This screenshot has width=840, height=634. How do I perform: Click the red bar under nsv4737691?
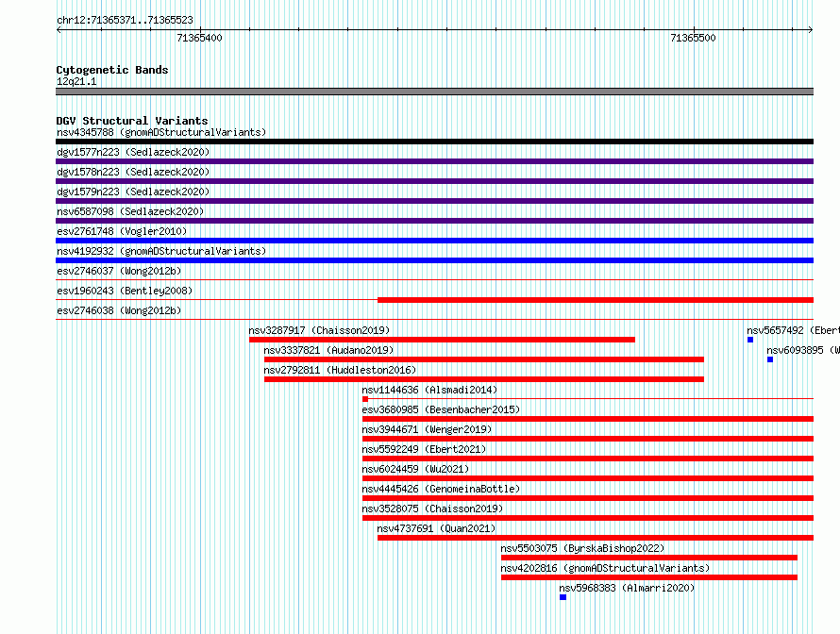click(596, 538)
